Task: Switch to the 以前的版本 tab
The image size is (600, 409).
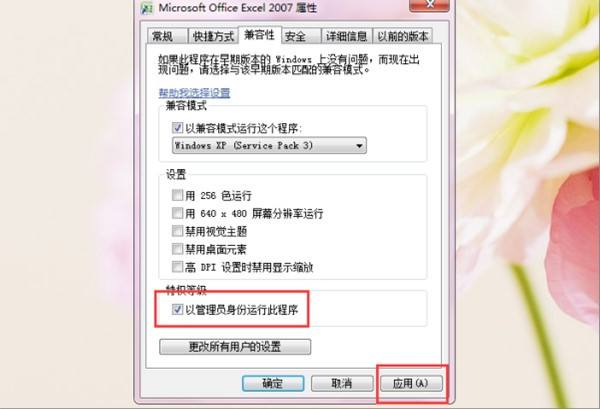Action: tap(403, 36)
